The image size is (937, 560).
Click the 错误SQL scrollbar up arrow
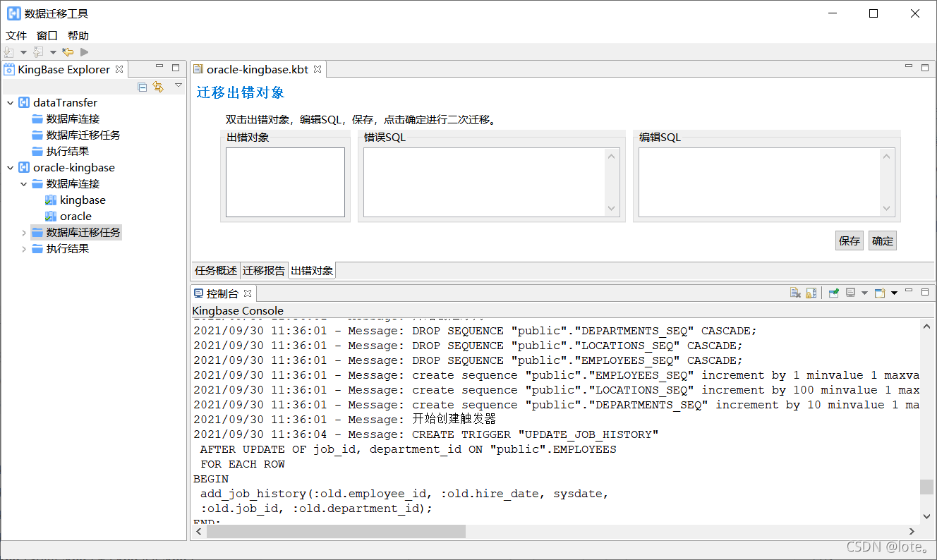pos(612,157)
